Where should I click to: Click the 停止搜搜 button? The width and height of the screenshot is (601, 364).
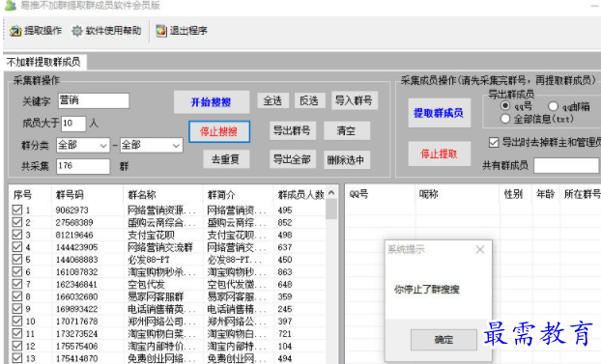coord(219,132)
